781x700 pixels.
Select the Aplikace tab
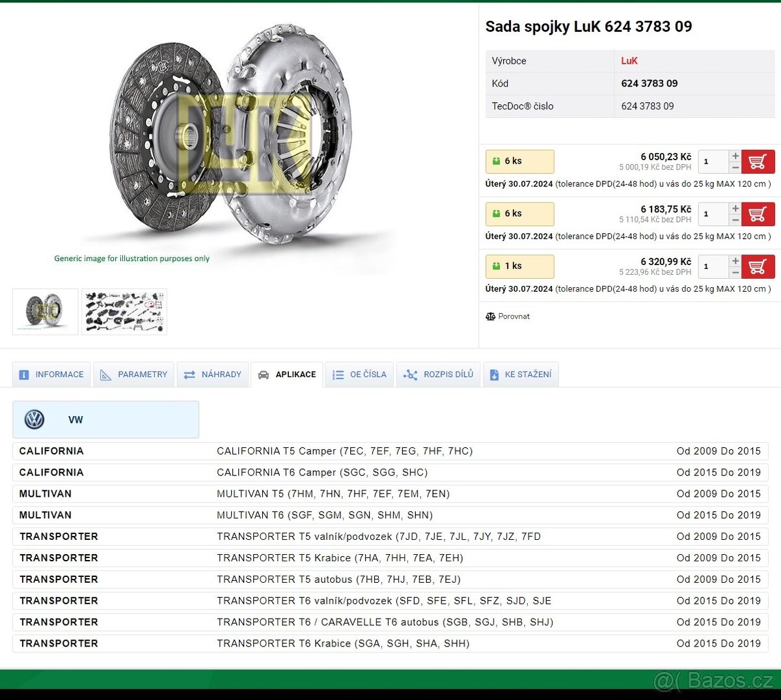tap(287, 374)
